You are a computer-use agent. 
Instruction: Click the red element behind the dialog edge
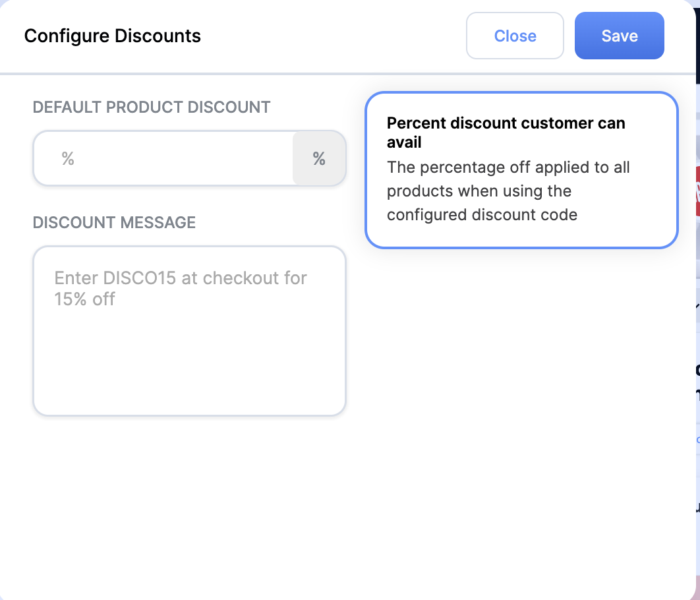(698, 191)
